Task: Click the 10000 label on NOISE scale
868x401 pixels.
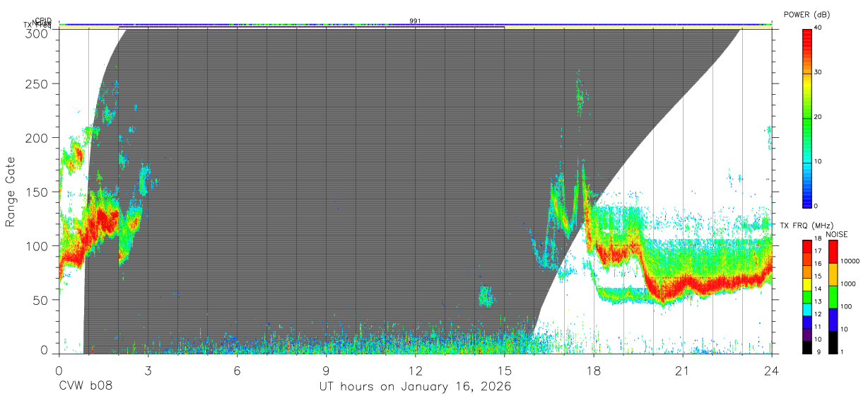Action: (x=852, y=261)
